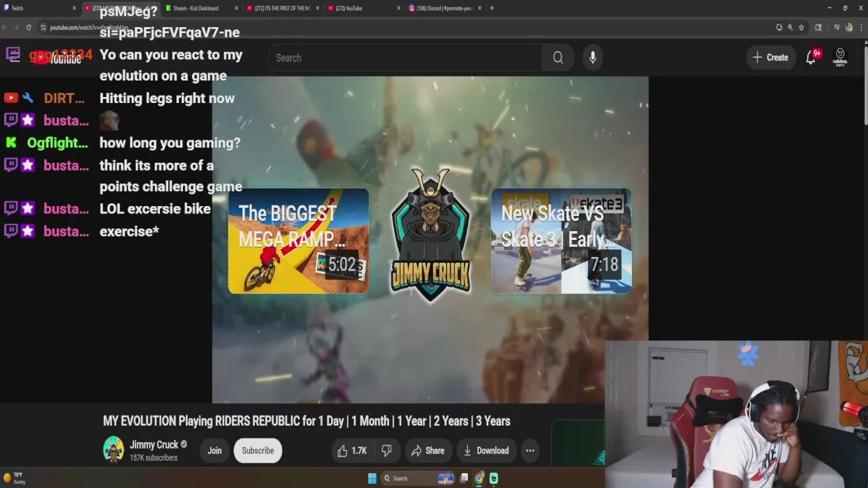Open The BIGGEST MEGA RAMP end-screen video

(x=298, y=241)
